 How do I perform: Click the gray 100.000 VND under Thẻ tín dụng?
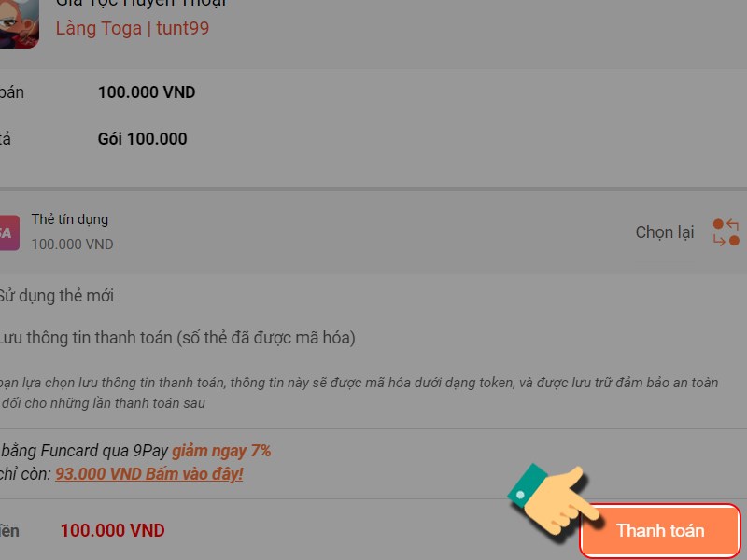coord(73,245)
